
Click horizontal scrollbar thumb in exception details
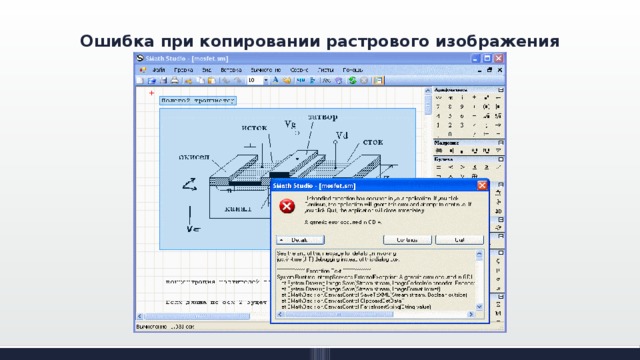339,314
